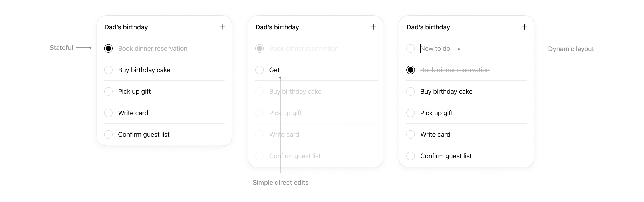Click the 'Dad's birthday' title of the middle card
Image resolution: width=644 pixels, height=202 pixels.
coord(277,27)
